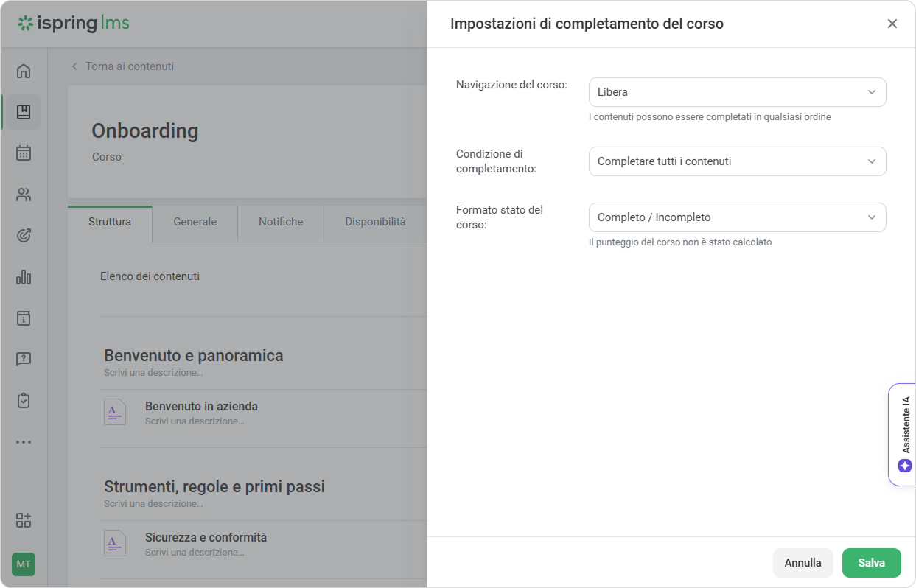Click the book-shaped Courses sidebar icon
The height and width of the screenshot is (588, 916).
[24, 112]
